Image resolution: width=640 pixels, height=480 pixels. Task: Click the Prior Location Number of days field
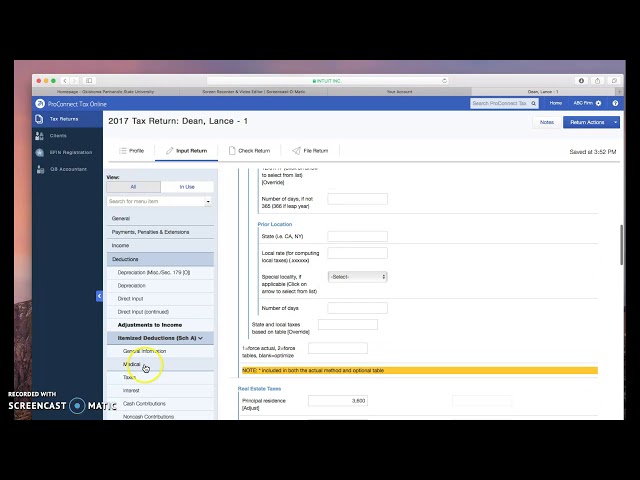(358, 308)
